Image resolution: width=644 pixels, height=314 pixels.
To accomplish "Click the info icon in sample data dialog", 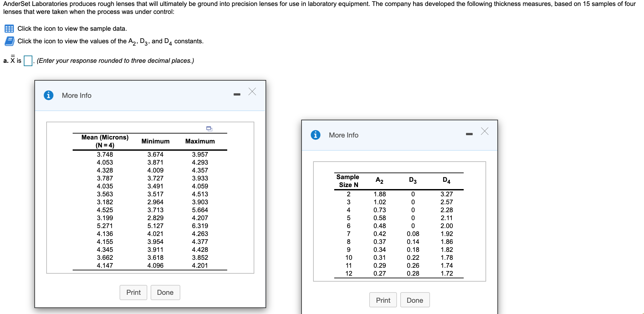I will coord(49,95).
